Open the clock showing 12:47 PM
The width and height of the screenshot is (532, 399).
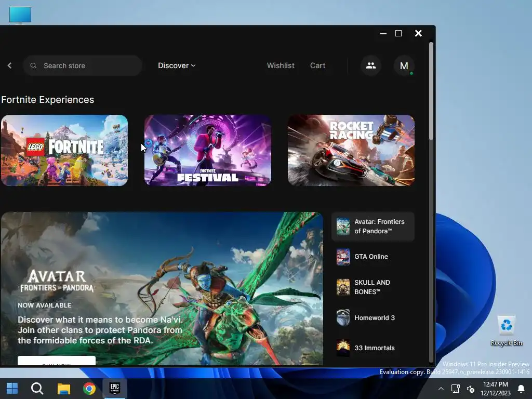(495, 389)
